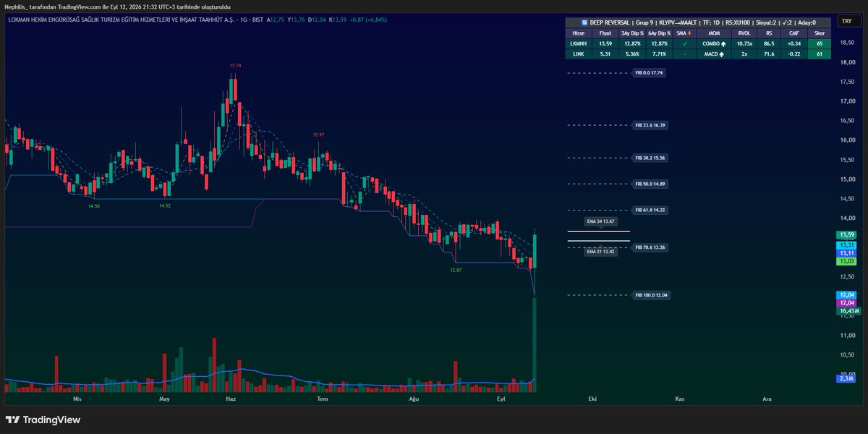The image size is (868, 434).
Task: Click the score cell showing 61
Action: 820,54
